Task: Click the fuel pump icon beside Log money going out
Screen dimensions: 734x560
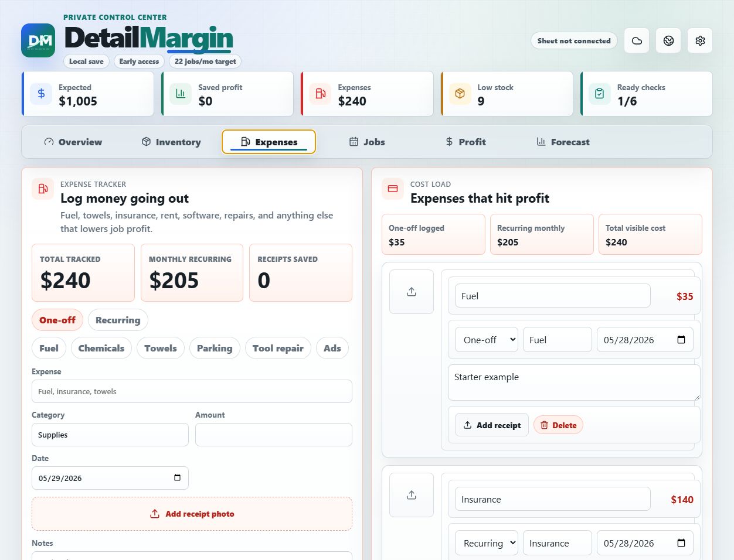Action: (x=43, y=189)
